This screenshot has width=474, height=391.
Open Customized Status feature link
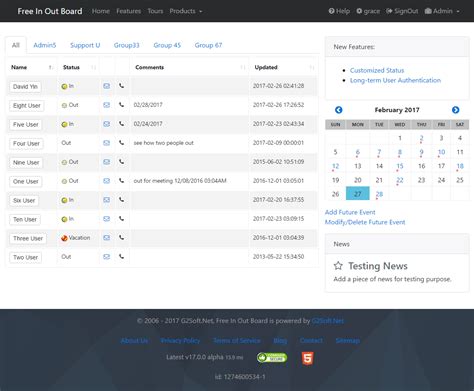(x=377, y=70)
